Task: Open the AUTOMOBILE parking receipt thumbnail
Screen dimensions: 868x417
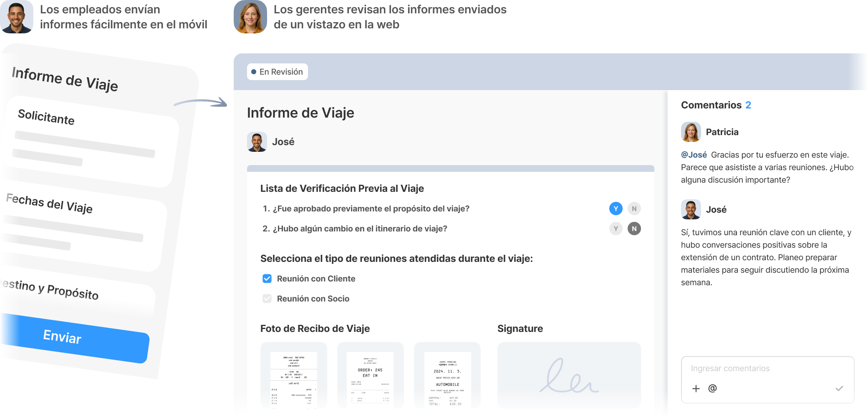Action: click(447, 375)
